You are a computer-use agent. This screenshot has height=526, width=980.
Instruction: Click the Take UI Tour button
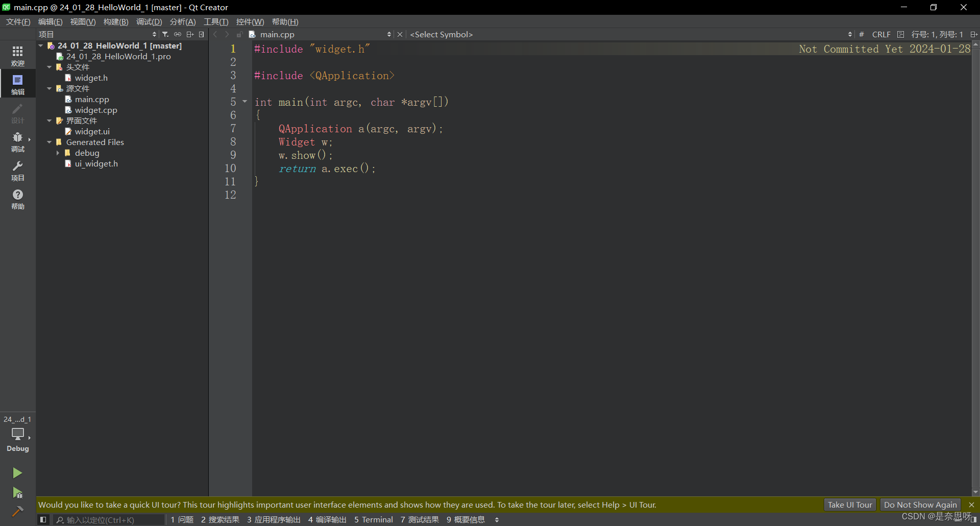[850, 505]
